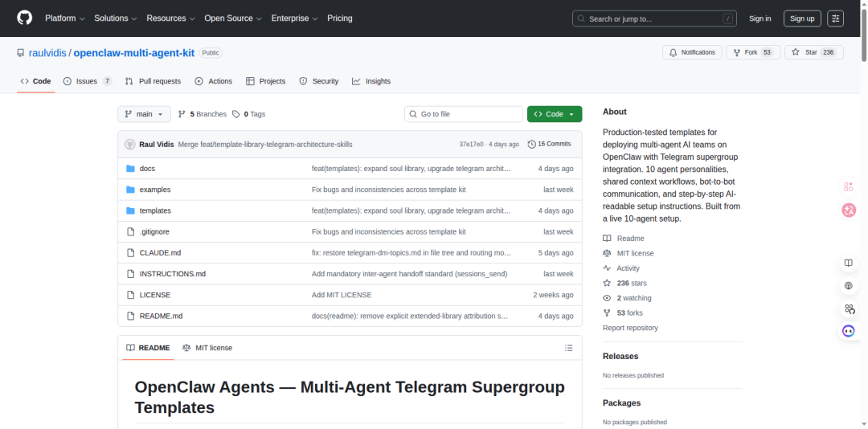
Task: Click the tag icon next to 0 Tags
Action: click(x=236, y=114)
